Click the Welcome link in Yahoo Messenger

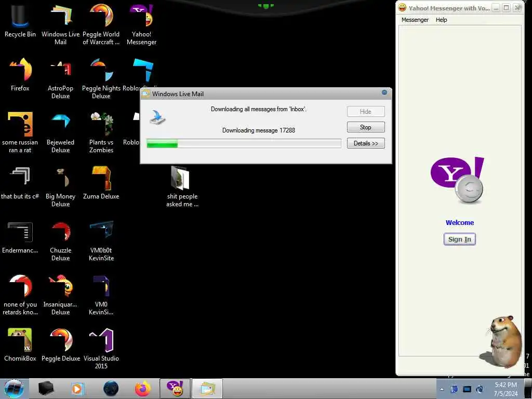[460, 222]
